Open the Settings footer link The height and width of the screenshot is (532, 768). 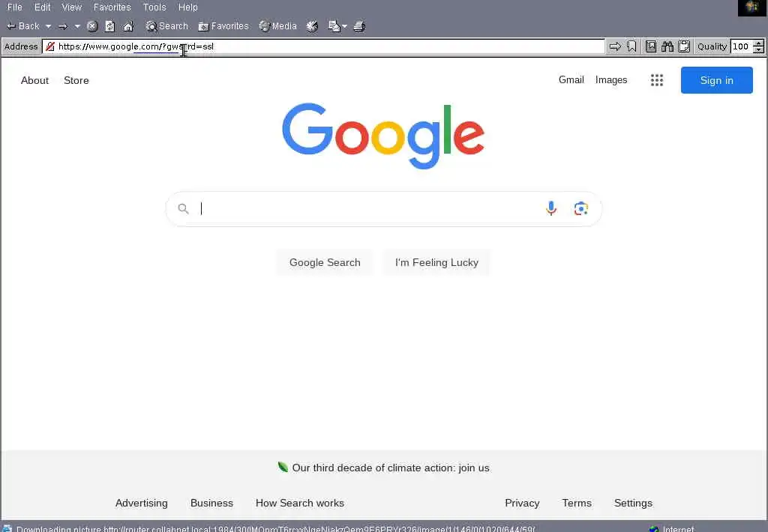coord(633,503)
